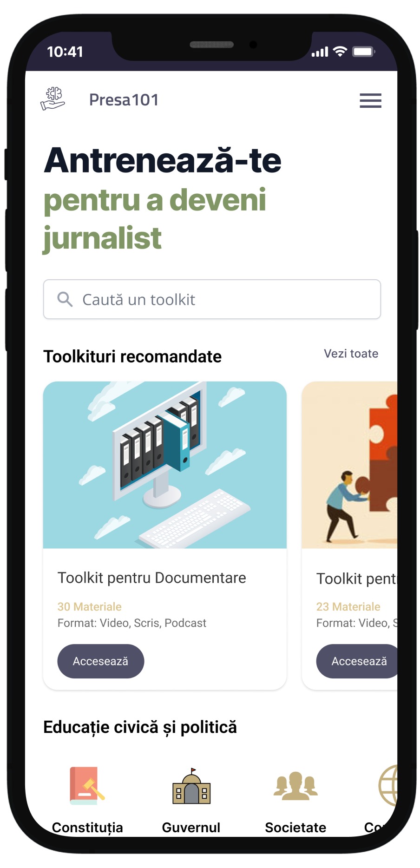Image resolution: width=420 pixels, height=868 pixels.
Task: Tap the Guvernul category label
Action: click(191, 827)
